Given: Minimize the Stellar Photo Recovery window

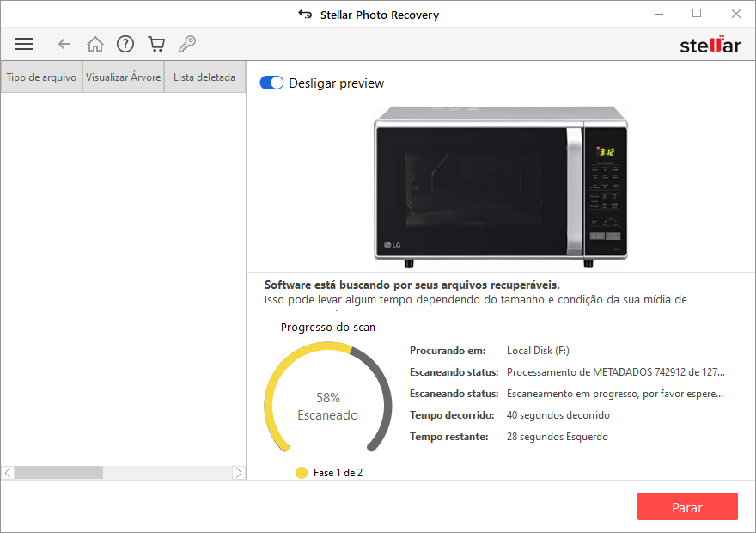Looking at the screenshot, I should 659,14.
